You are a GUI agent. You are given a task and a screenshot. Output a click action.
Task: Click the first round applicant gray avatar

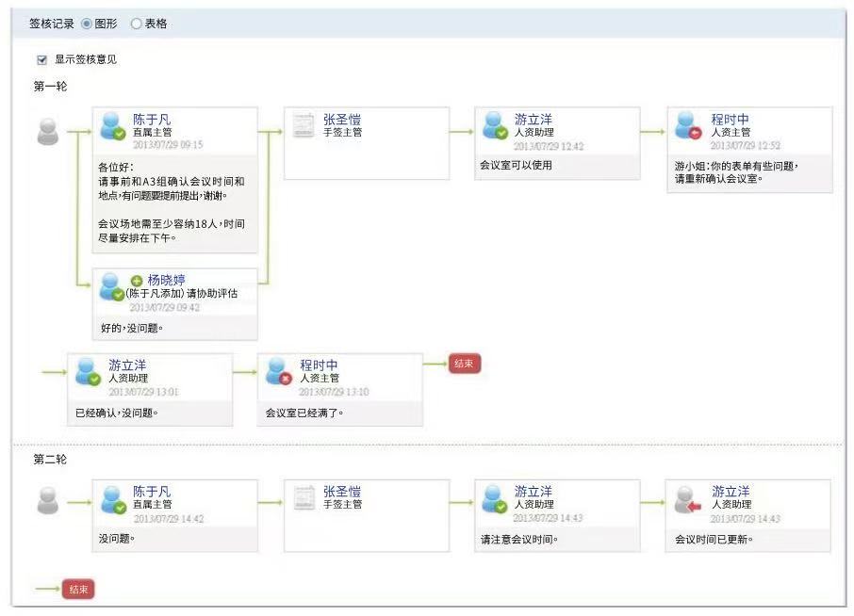pyautogui.click(x=47, y=132)
